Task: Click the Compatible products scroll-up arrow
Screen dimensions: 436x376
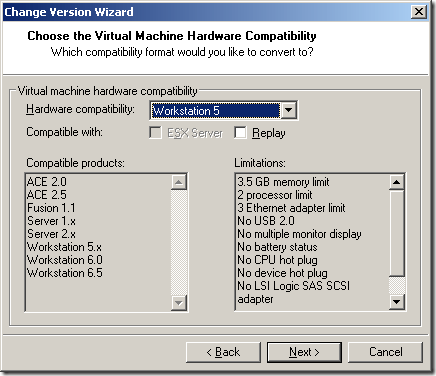Action: pos(179,182)
